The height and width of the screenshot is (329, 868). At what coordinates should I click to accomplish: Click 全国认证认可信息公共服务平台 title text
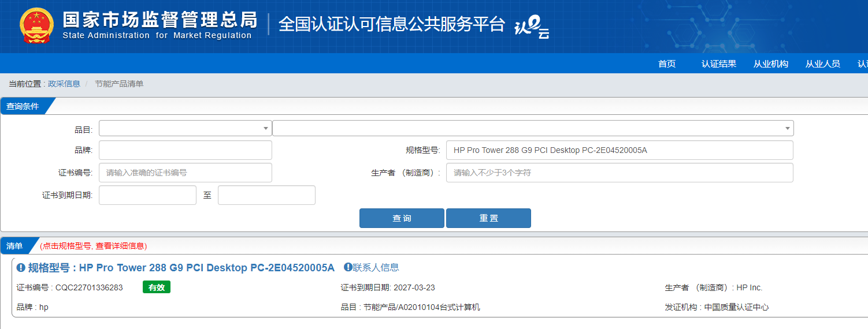(x=392, y=24)
